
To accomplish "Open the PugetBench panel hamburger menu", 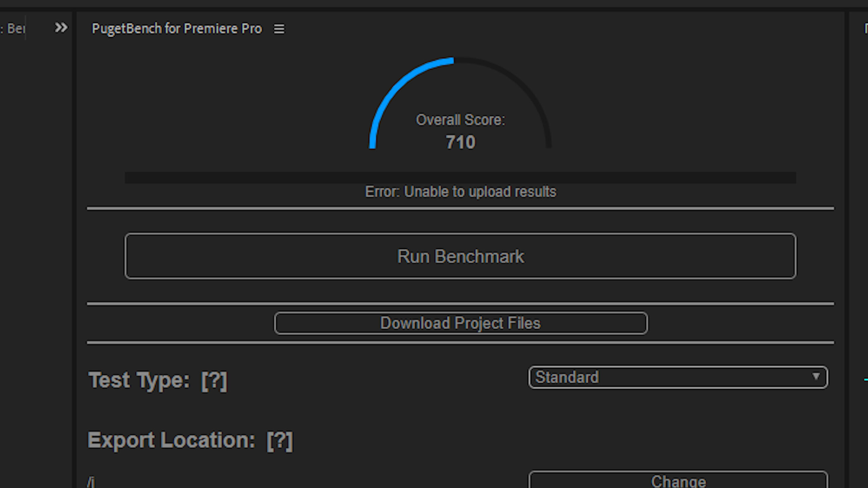I will coord(279,29).
